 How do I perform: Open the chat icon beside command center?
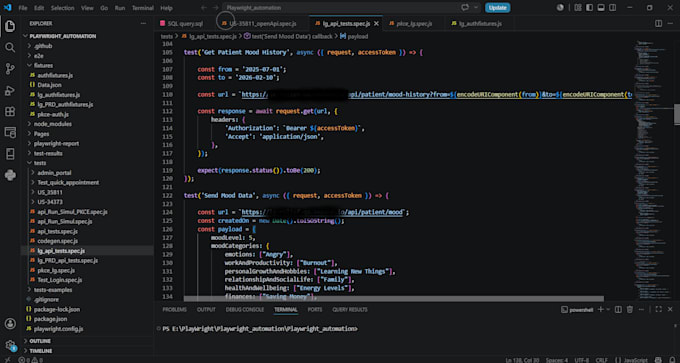click(466, 8)
